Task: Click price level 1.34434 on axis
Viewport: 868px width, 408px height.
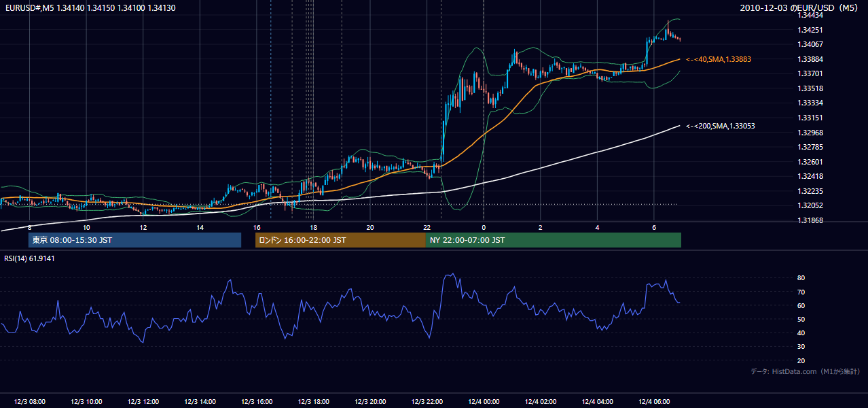Action: click(810, 15)
